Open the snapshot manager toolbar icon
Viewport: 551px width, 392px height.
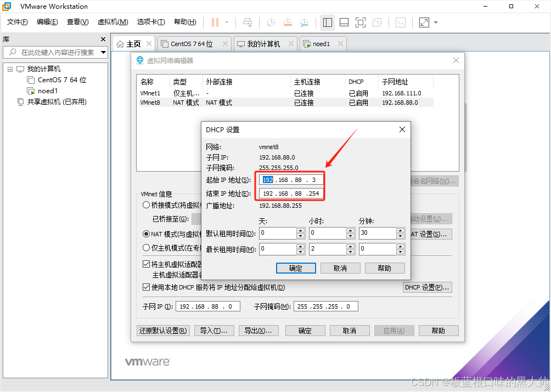305,22
